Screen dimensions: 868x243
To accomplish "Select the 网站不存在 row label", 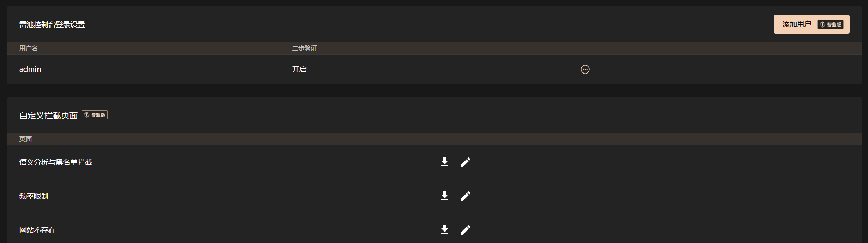I will coord(37,230).
